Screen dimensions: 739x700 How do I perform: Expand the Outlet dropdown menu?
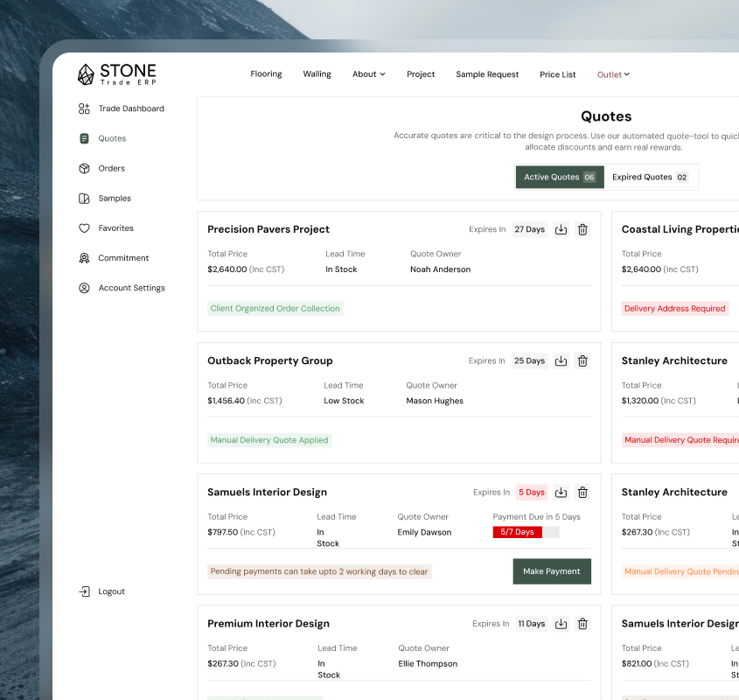pos(613,74)
